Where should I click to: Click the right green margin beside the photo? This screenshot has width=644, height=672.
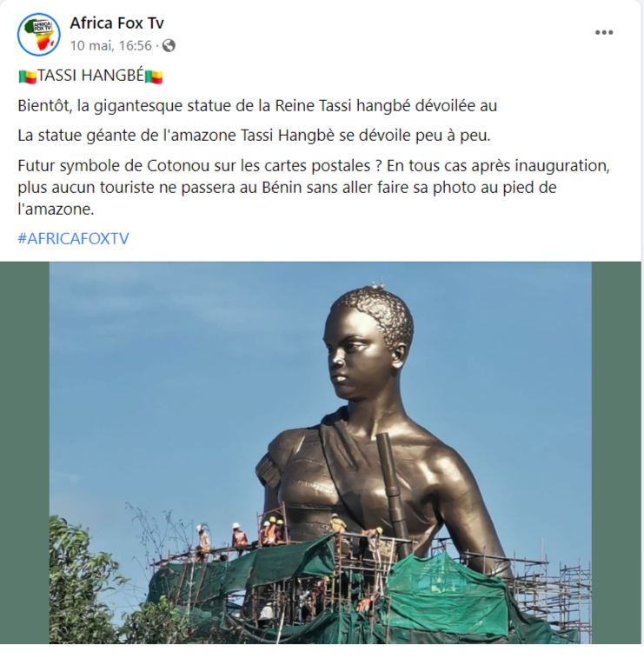(616, 453)
